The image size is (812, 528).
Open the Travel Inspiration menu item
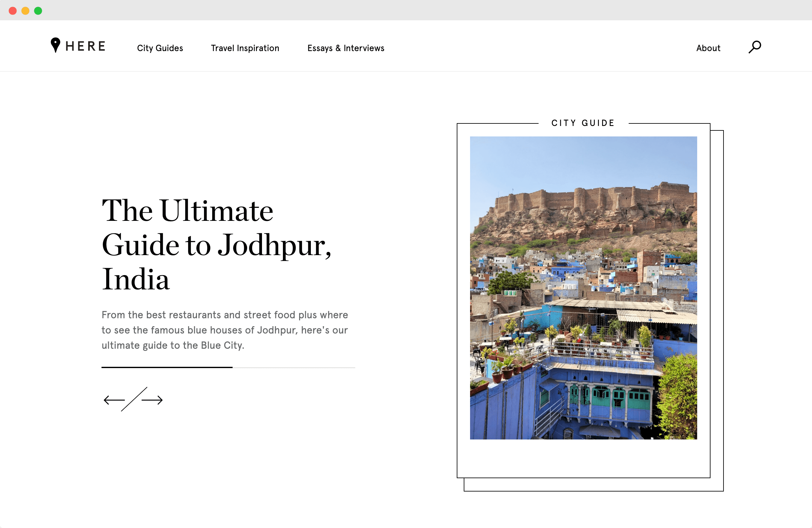pyautogui.click(x=245, y=48)
